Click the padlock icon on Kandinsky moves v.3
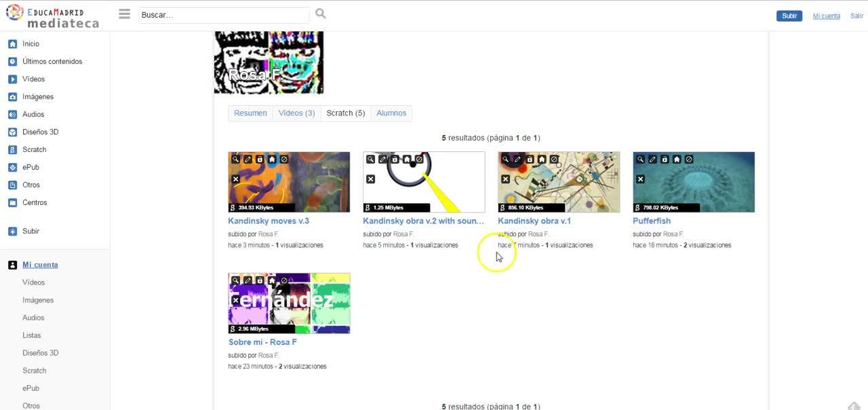 tap(260, 160)
